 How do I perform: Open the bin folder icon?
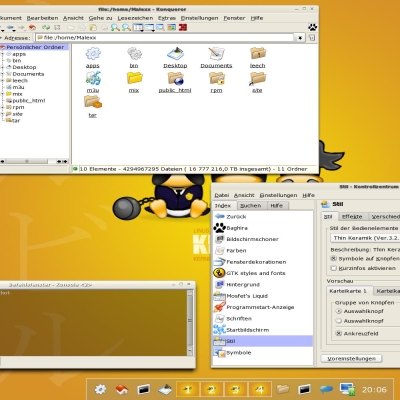[134, 54]
